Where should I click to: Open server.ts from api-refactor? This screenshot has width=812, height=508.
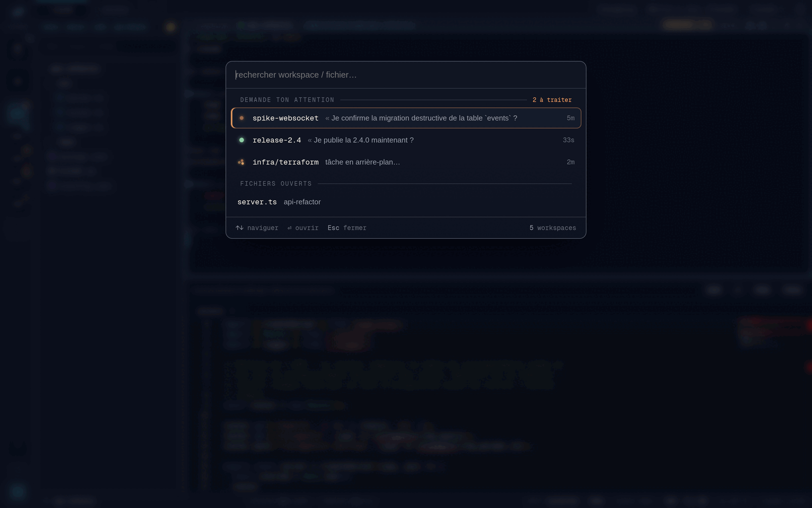click(x=406, y=202)
